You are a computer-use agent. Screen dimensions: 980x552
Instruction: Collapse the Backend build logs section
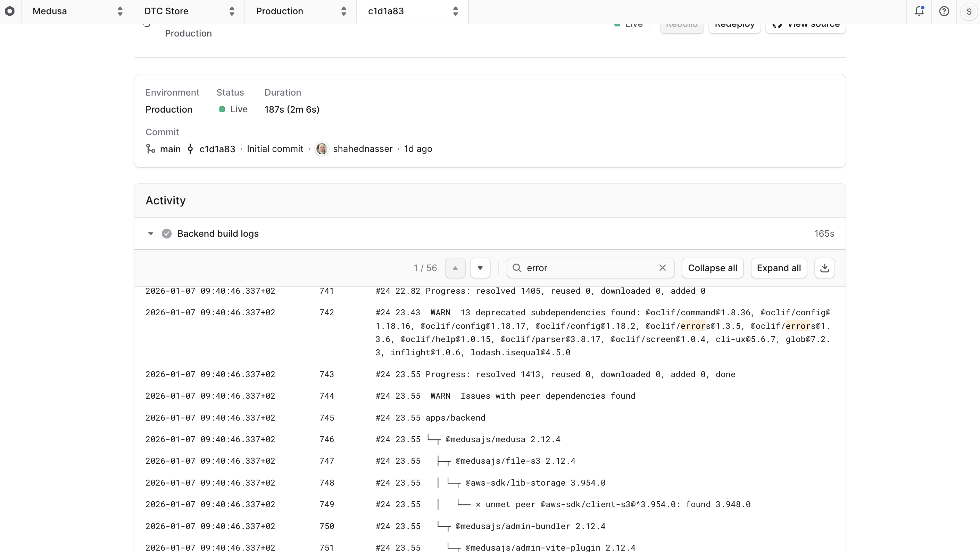point(151,233)
